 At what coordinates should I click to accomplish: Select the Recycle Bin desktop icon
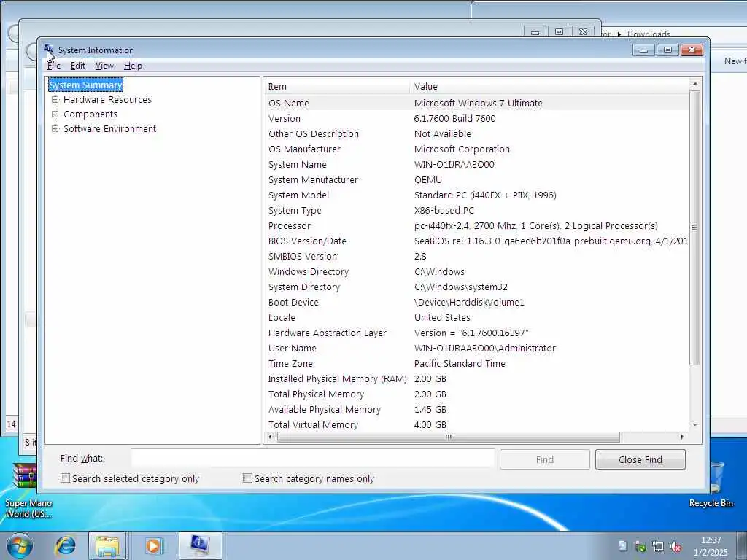(711, 485)
